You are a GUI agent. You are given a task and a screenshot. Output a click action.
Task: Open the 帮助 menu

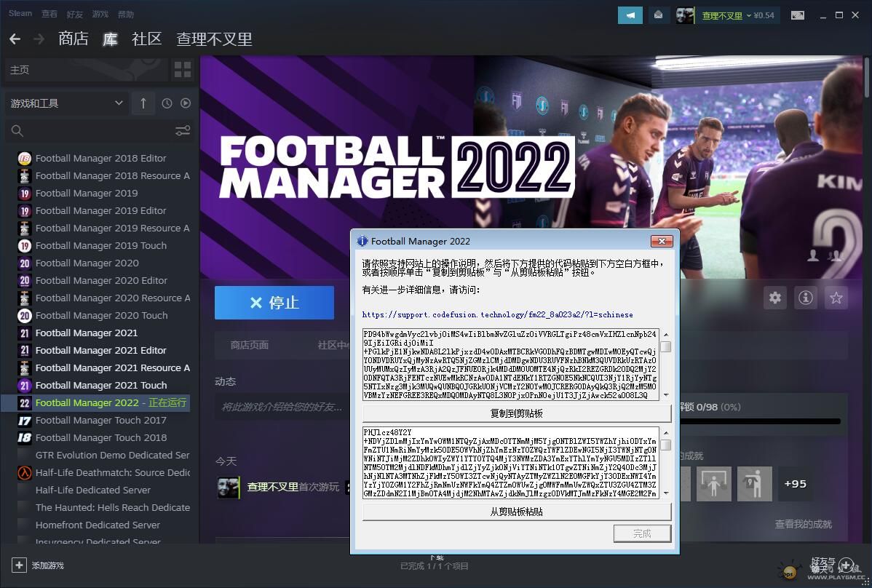(126, 14)
